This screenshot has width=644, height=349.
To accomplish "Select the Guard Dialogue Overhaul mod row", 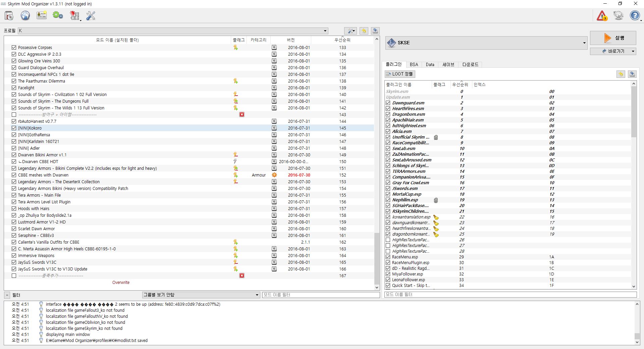I will [x=189, y=67].
